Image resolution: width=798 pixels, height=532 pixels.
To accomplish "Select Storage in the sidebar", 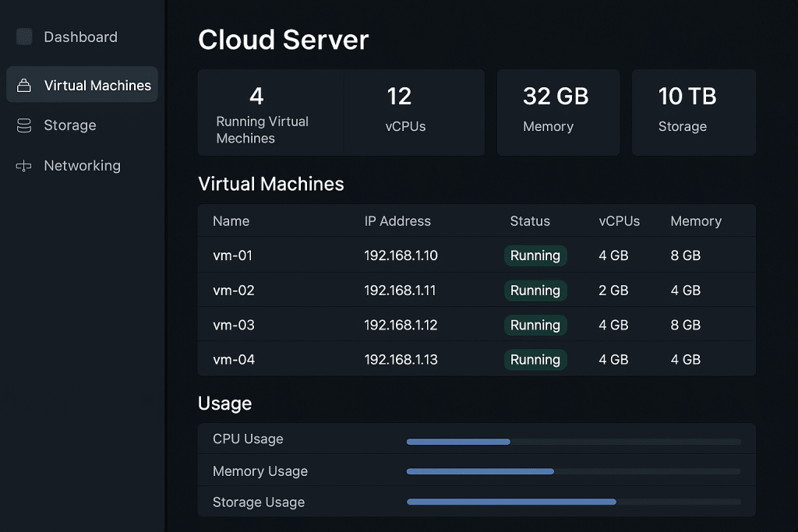I will coord(70,125).
